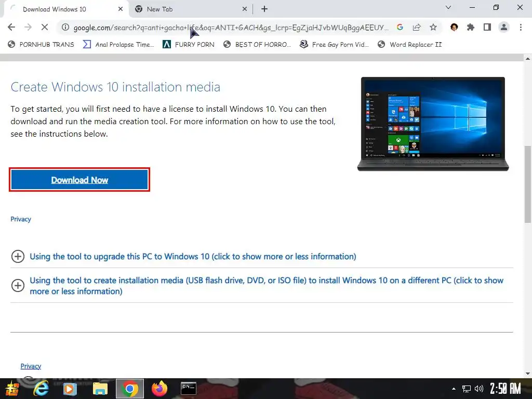Viewport: 532px width, 399px height.
Task: Open the Extensions puzzle icon
Action: click(471, 27)
